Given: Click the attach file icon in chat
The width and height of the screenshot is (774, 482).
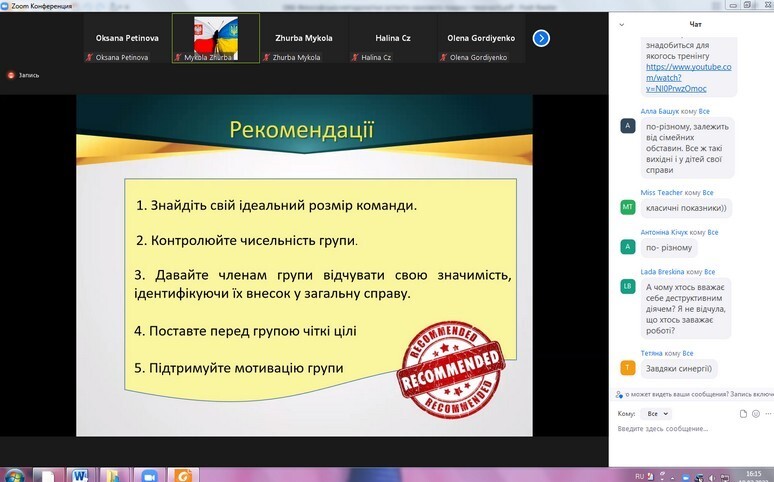Looking at the screenshot, I should 743,413.
